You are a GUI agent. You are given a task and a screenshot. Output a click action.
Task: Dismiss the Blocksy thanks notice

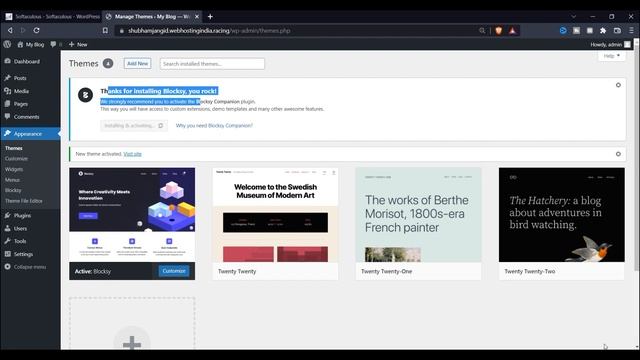pyautogui.click(x=618, y=85)
